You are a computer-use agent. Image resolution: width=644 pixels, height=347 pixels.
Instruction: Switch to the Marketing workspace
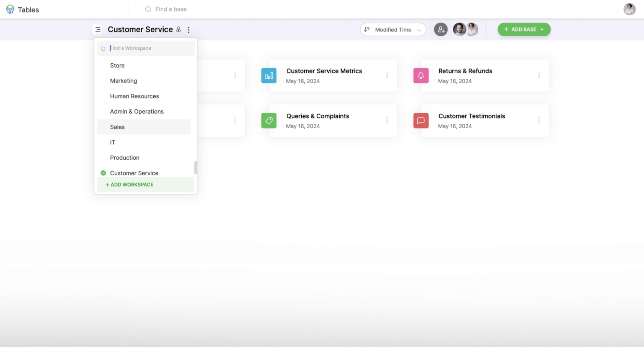144,81
